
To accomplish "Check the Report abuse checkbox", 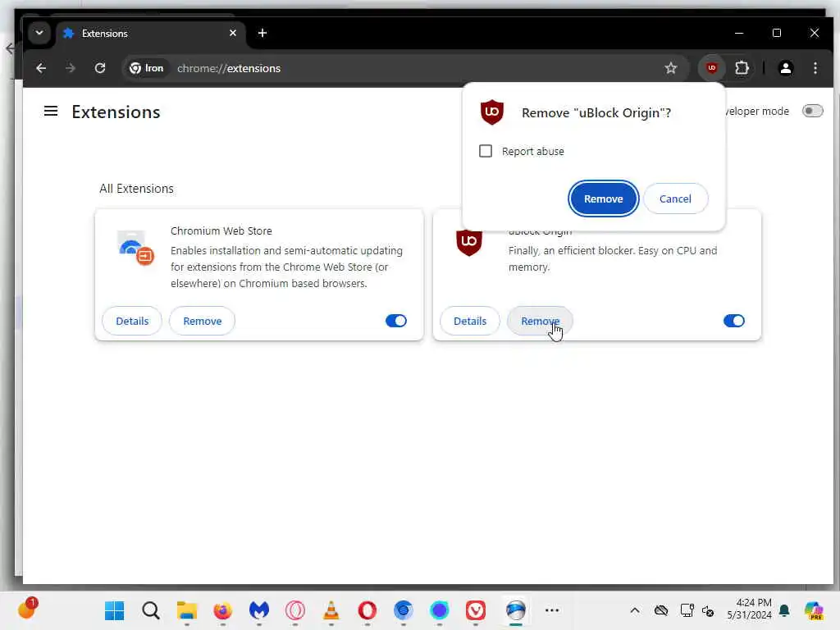I will pos(486,151).
